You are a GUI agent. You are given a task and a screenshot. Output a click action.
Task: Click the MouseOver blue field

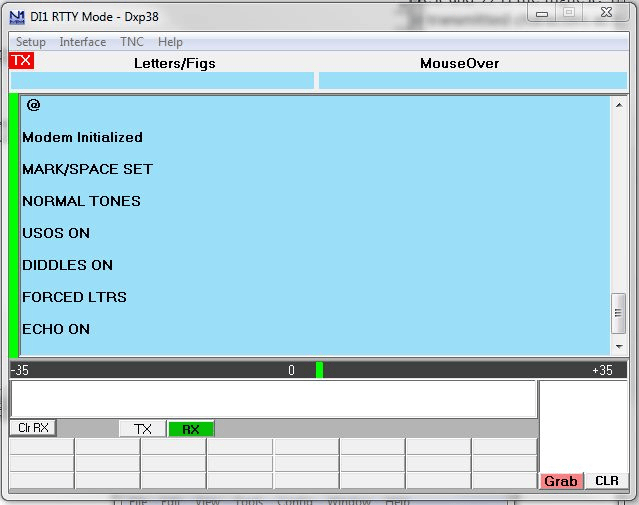(x=473, y=81)
